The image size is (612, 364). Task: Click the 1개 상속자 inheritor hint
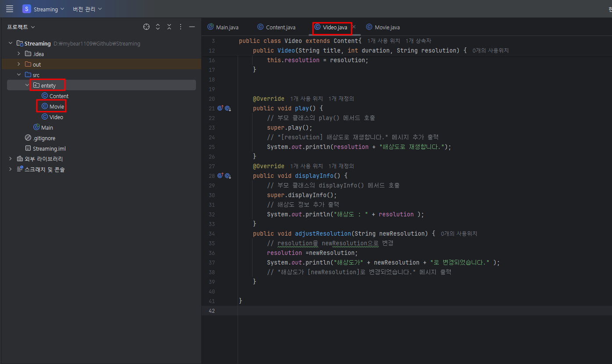(418, 41)
